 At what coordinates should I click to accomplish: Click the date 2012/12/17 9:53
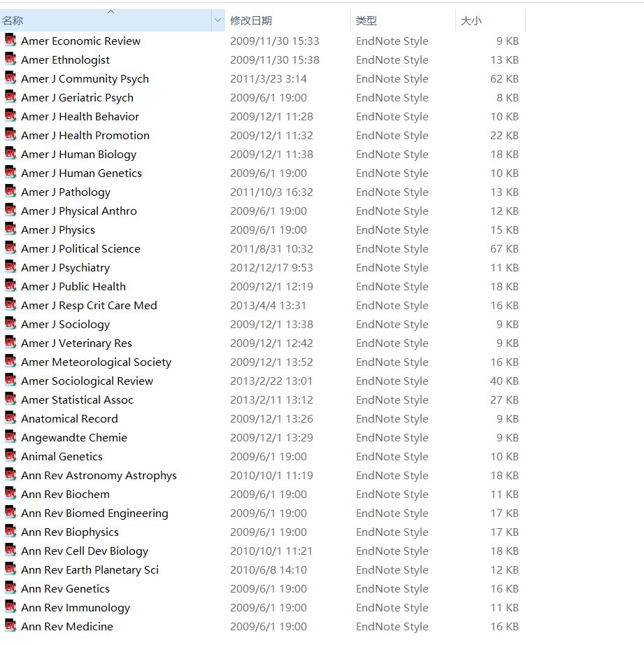[271, 267]
